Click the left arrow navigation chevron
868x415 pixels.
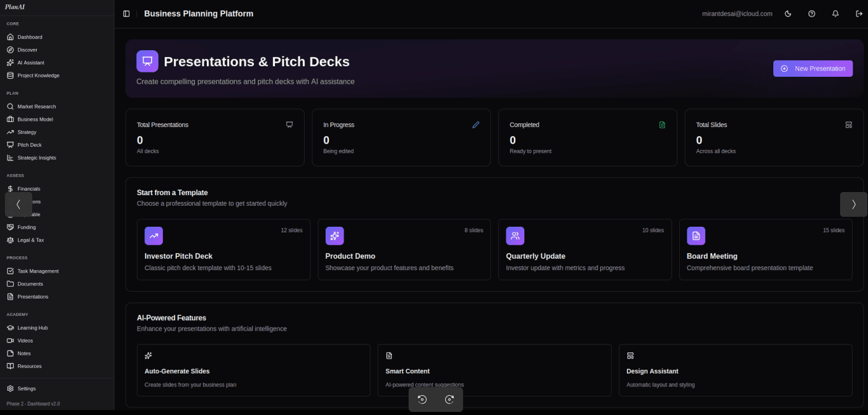19,204
